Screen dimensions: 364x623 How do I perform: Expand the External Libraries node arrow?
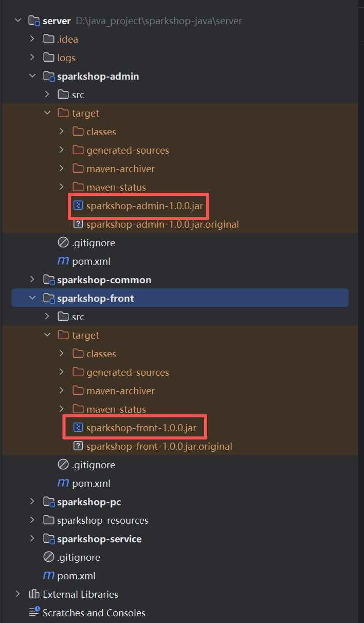point(19,594)
